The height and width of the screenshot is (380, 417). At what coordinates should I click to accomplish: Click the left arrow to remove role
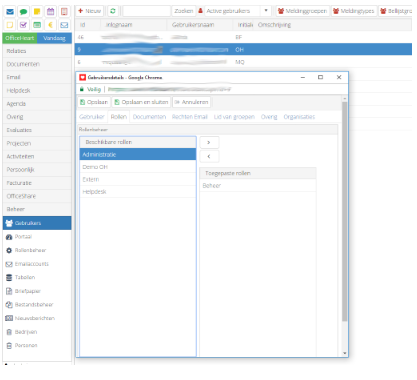coord(209,156)
